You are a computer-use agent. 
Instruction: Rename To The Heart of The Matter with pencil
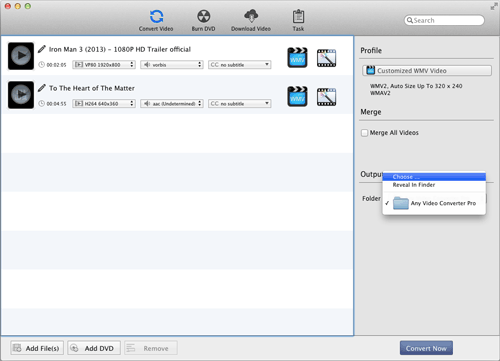[x=42, y=88]
